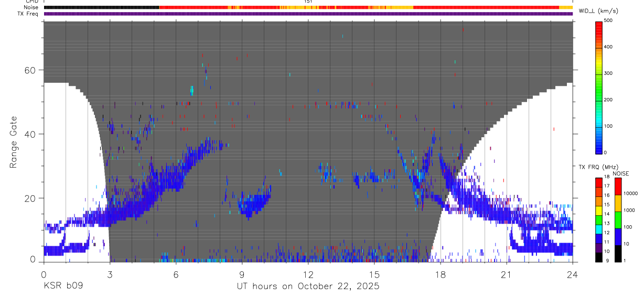Select the "3" UT hour tick label
The width and height of the screenshot is (644, 297).
pyautogui.click(x=110, y=274)
